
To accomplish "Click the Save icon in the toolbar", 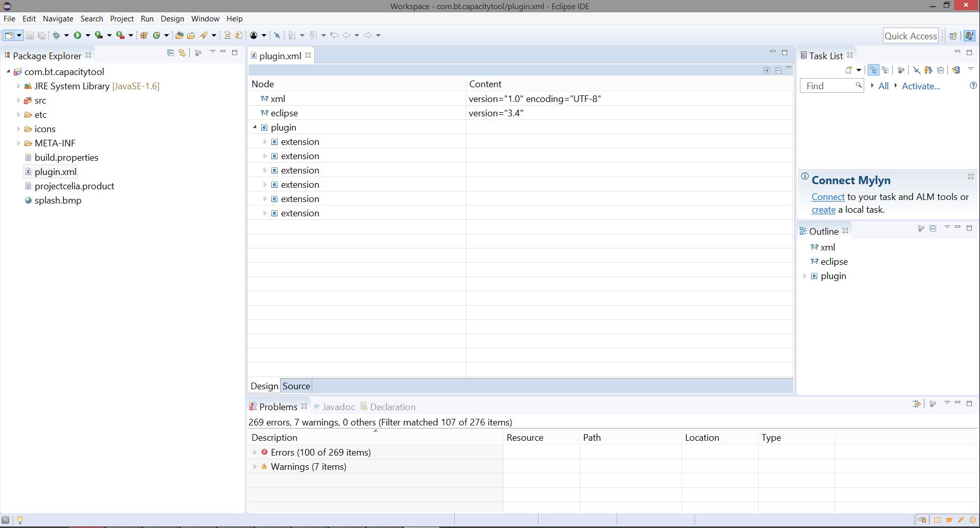I will 30,35.
